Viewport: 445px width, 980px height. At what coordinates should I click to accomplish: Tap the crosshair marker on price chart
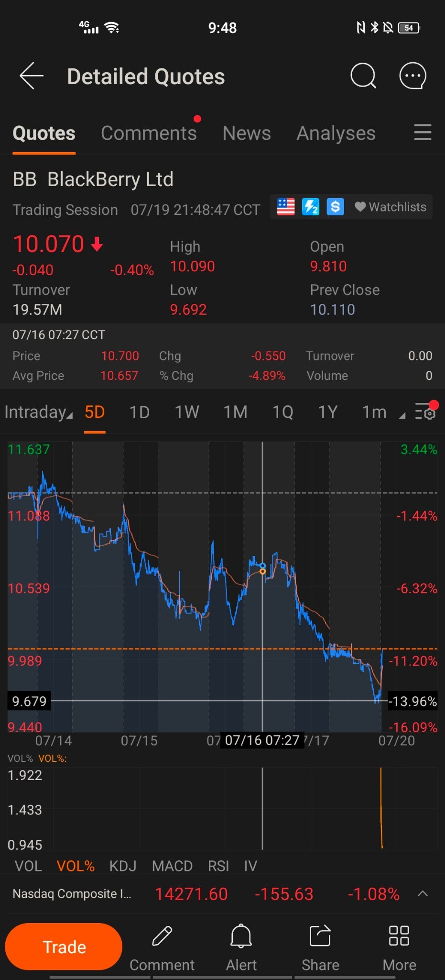click(262, 568)
